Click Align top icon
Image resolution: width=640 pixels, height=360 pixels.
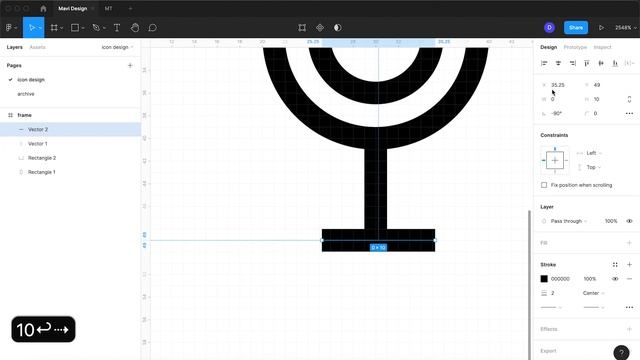tap(587, 63)
